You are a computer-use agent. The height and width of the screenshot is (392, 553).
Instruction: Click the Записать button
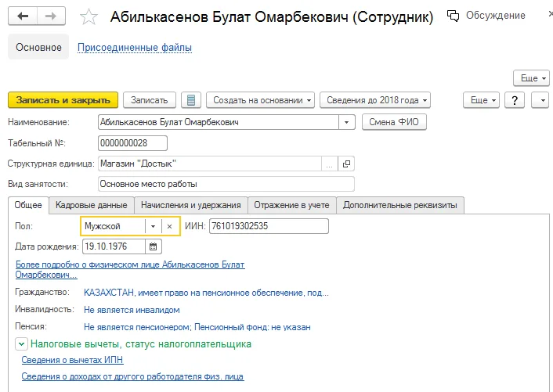[x=150, y=100]
